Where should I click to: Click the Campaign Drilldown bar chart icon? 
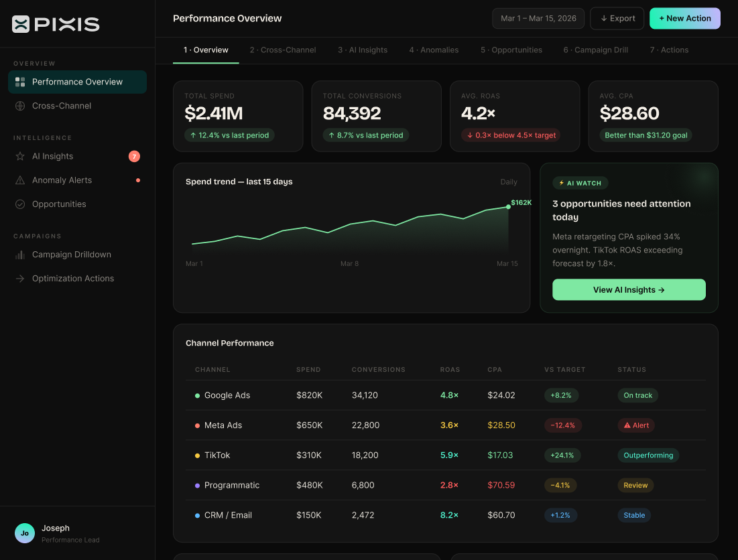(20, 255)
